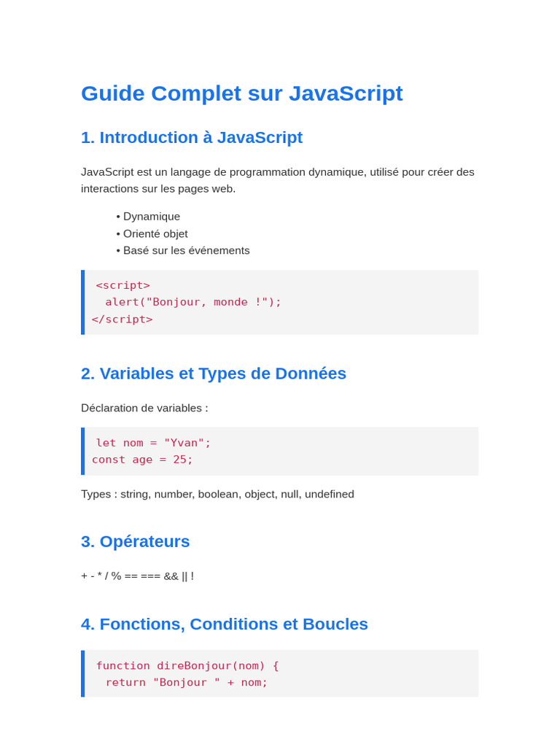Click the opening <script> tag line

pyautogui.click(x=122, y=285)
